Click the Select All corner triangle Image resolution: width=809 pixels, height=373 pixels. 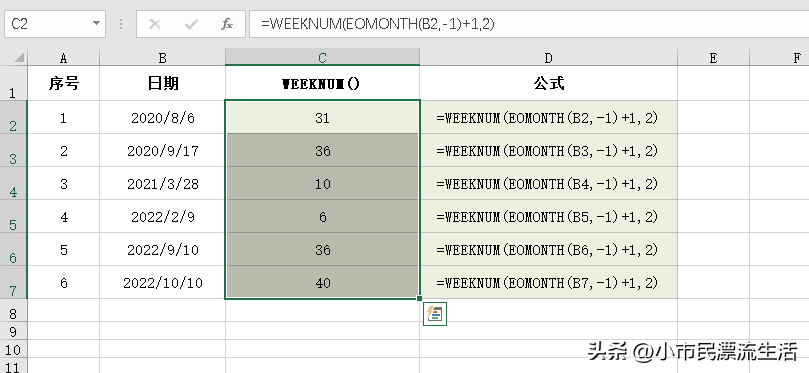[20, 58]
